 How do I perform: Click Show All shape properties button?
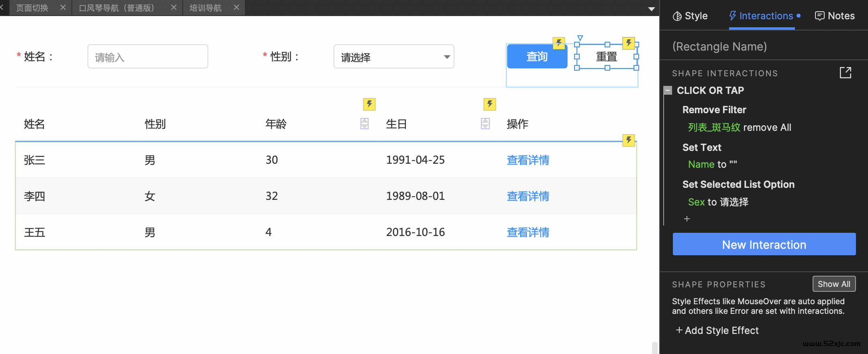tap(833, 284)
